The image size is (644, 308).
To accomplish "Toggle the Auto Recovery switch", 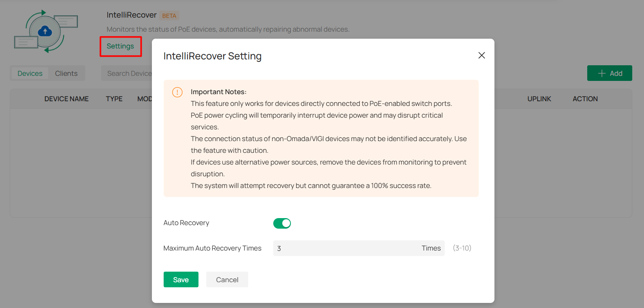I will tap(282, 223).
